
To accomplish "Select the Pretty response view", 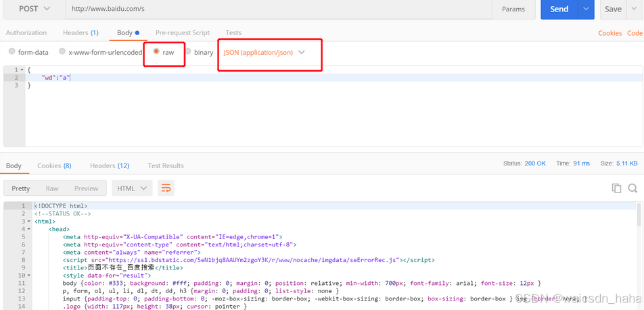I will coord(20,188).
